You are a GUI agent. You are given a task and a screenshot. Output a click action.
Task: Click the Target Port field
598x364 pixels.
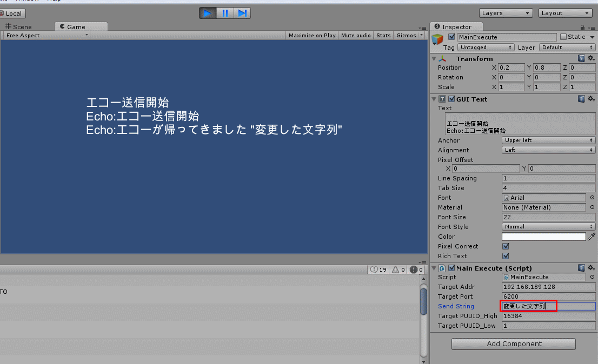[x=548, y=296]
